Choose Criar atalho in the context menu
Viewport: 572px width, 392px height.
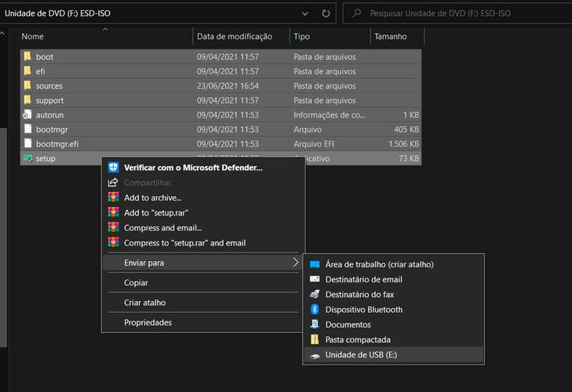(x=202, y=303)
